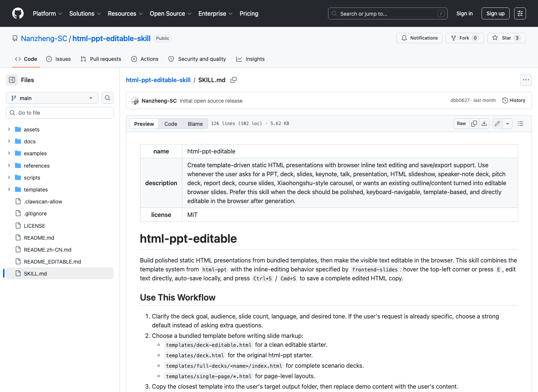Copy the SKILL.md file path
The width and height of the screenshot is (538, 392).
(234, 80)
